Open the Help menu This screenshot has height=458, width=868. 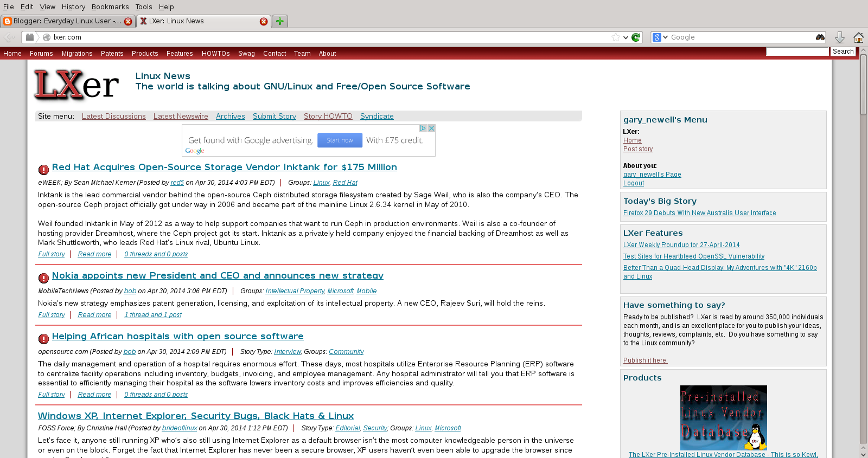click(166, 7)
